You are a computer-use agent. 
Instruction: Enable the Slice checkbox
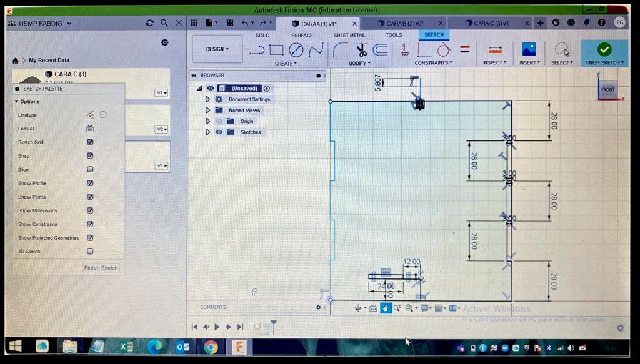click(90, 170)
